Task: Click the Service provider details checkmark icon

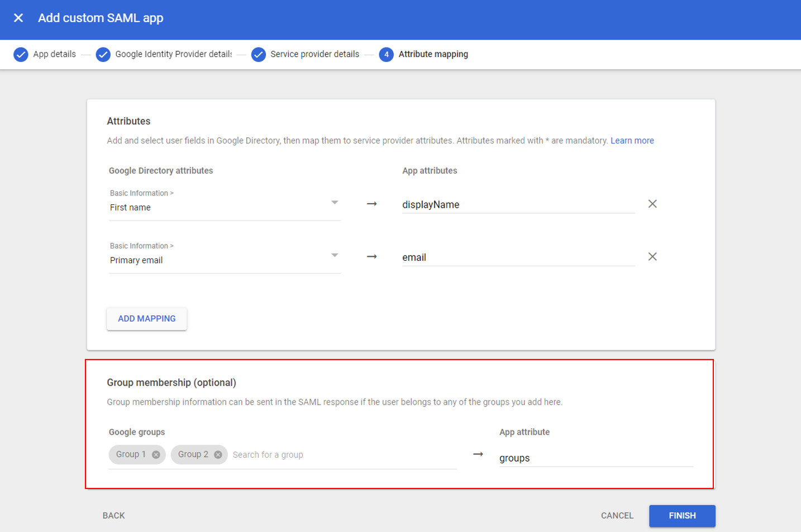Action: pos(258,55)
